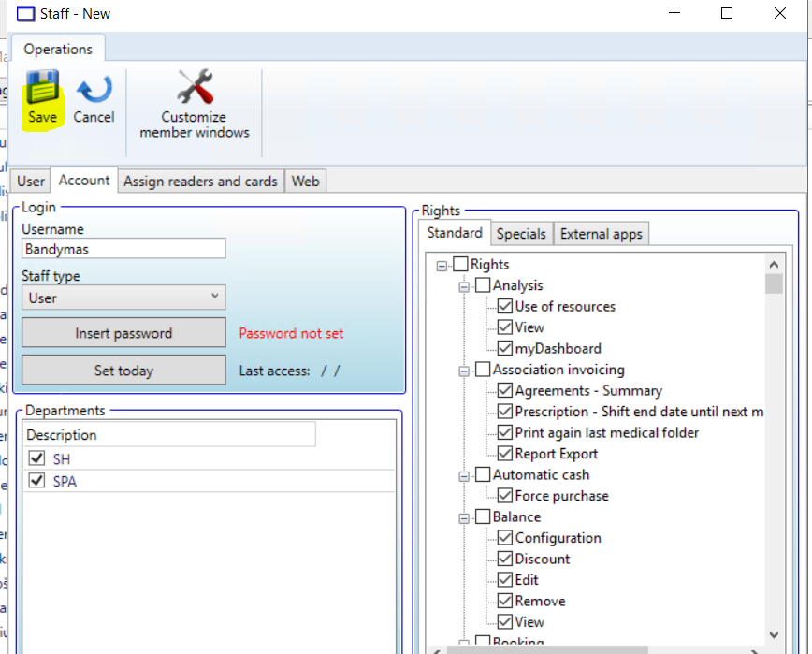This screenshot has height=654, width=812.
Task: Click into the Username input field
Action: pyautogui.click(x=123, y=250)
